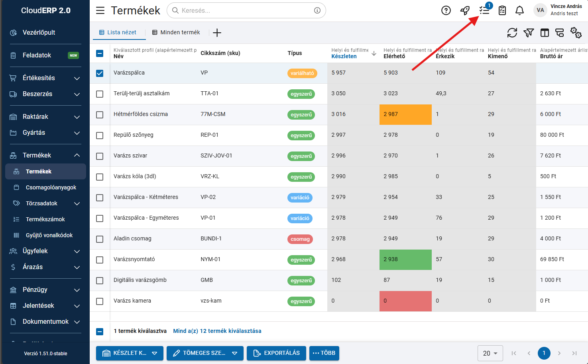
Task: Click the orange 2 987 Elérhető cell
Action: 405,114
